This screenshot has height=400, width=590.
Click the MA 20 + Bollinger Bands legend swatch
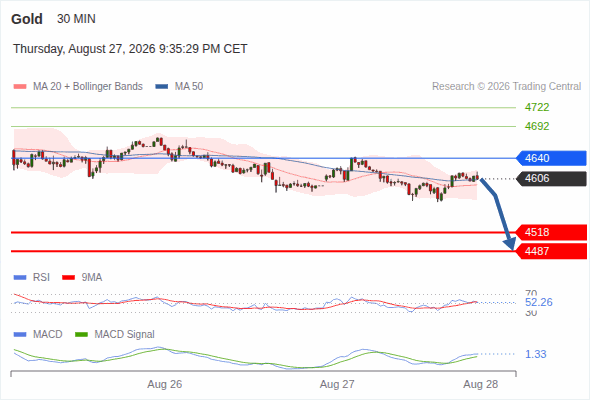[x=20, y=87]
